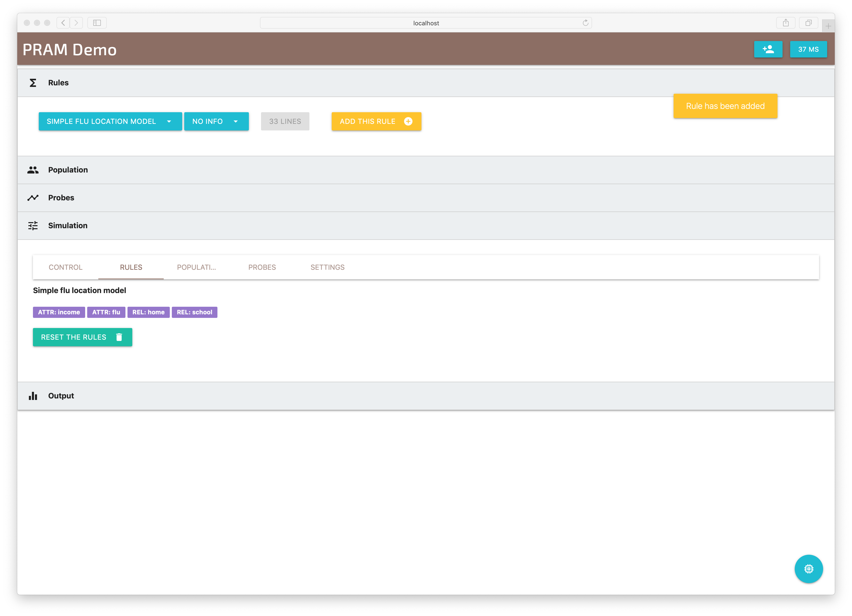Toggle the Safari sidebar button
This screenshot has width=852, height=616.
(x=97, y=23)
